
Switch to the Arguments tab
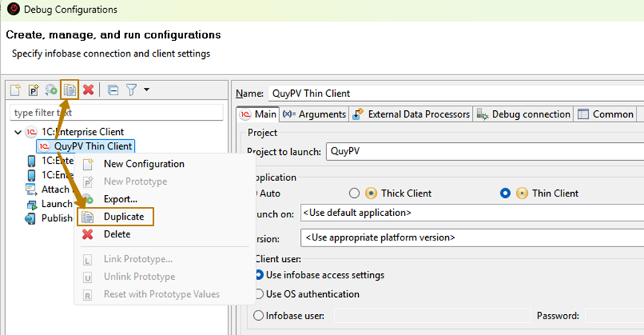coord(315,115)
